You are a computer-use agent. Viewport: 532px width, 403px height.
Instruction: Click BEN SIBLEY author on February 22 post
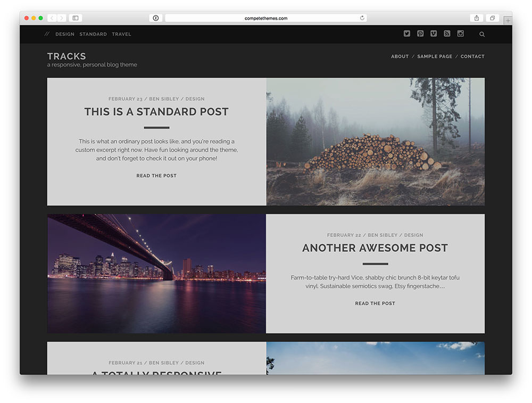383,235
